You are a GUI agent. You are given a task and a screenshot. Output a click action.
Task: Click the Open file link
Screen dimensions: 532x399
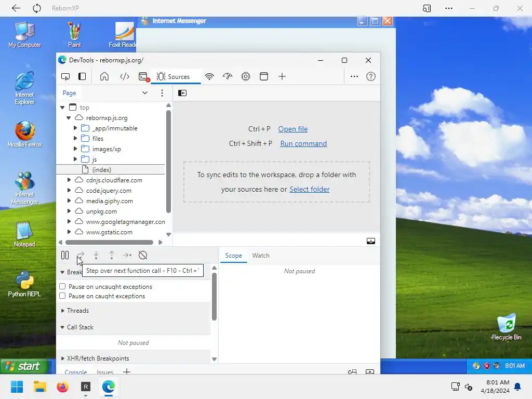coord(293,129)
